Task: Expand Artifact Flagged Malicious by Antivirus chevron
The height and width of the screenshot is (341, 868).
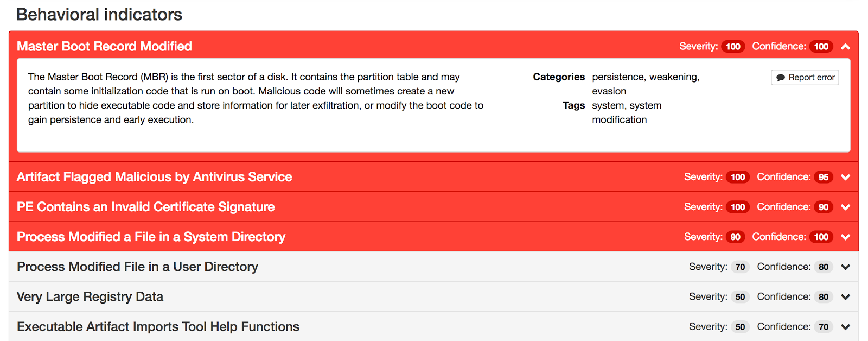Action: click(x=845, y=177)
